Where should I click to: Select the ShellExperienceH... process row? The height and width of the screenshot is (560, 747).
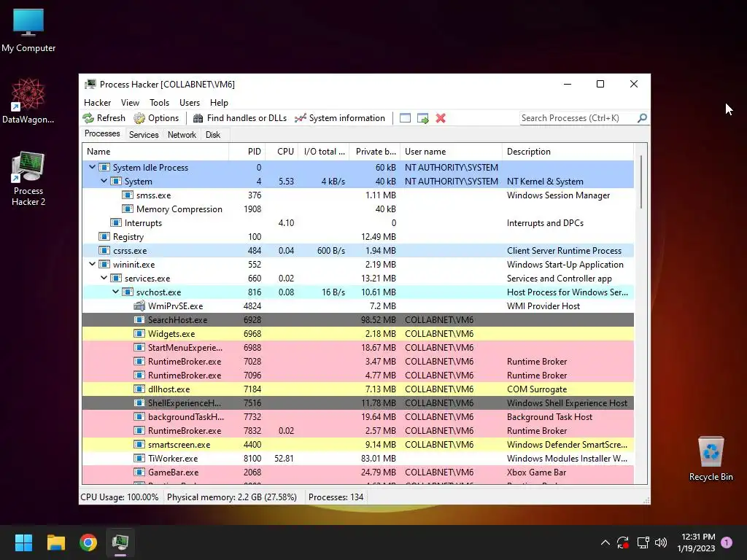357,402
